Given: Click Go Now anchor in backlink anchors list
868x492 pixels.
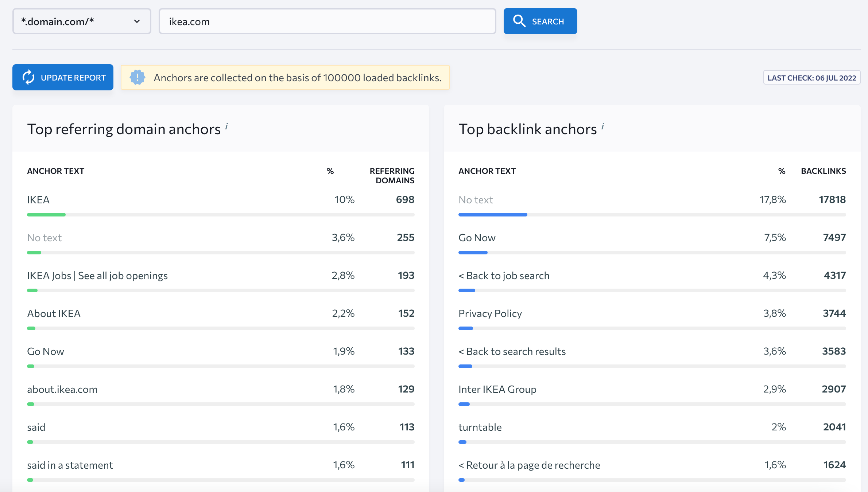Looking at the screenshot, I should (477, 238).
